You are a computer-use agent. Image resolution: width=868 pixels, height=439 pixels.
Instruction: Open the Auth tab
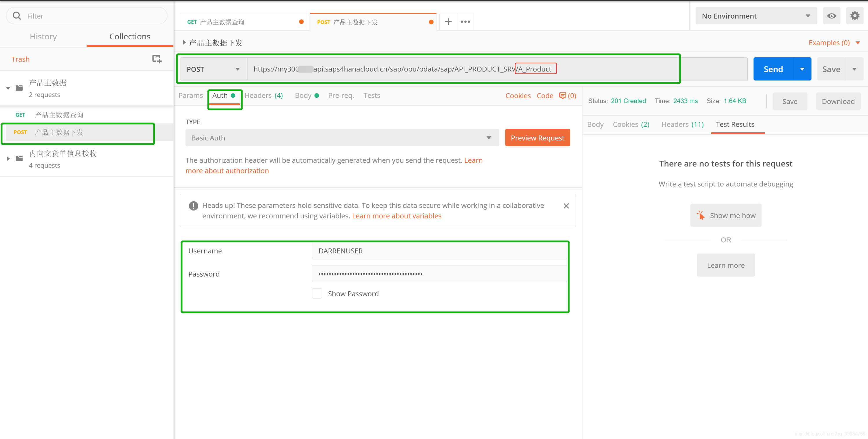224,96
